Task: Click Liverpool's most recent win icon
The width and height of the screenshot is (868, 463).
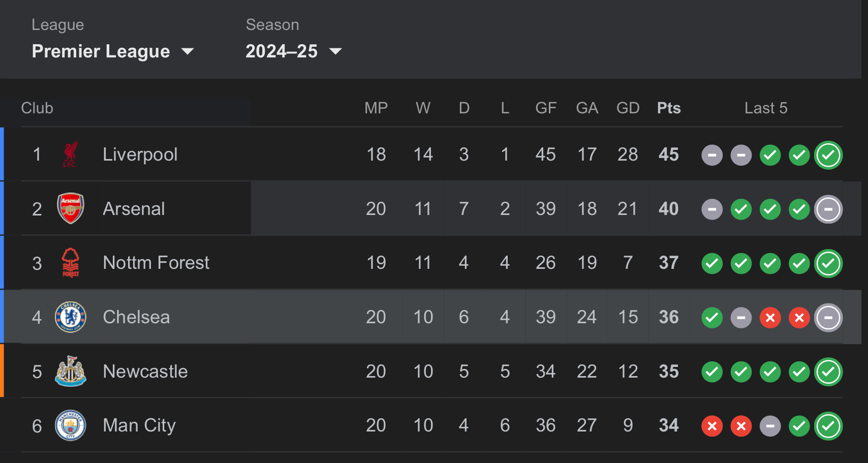Action: 828,155
